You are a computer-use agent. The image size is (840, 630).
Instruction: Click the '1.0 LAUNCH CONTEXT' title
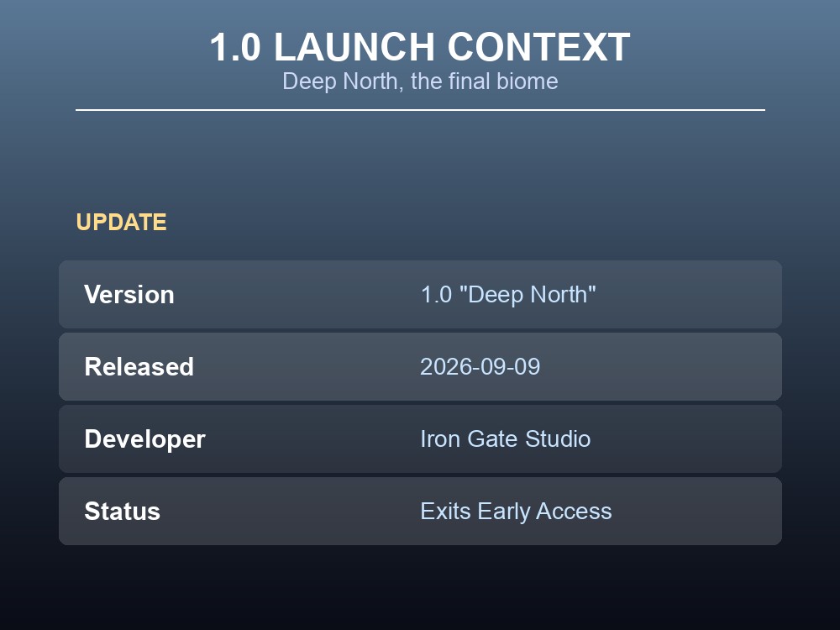point(420,47)
